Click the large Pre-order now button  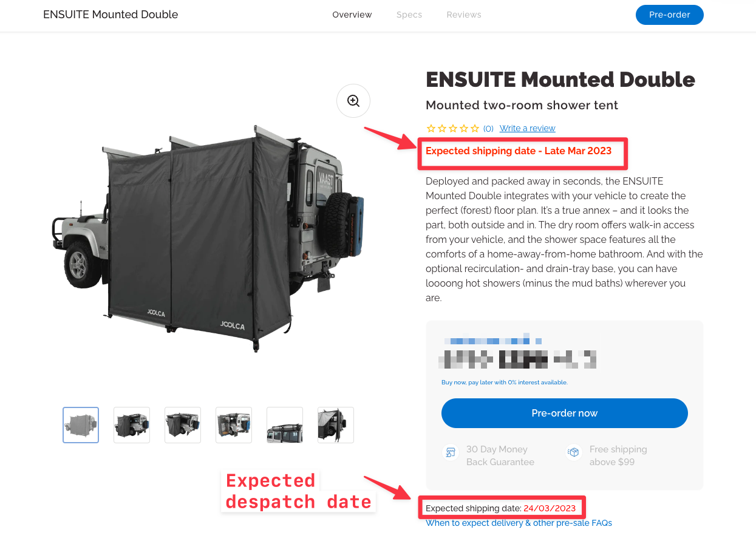point(564,413)
